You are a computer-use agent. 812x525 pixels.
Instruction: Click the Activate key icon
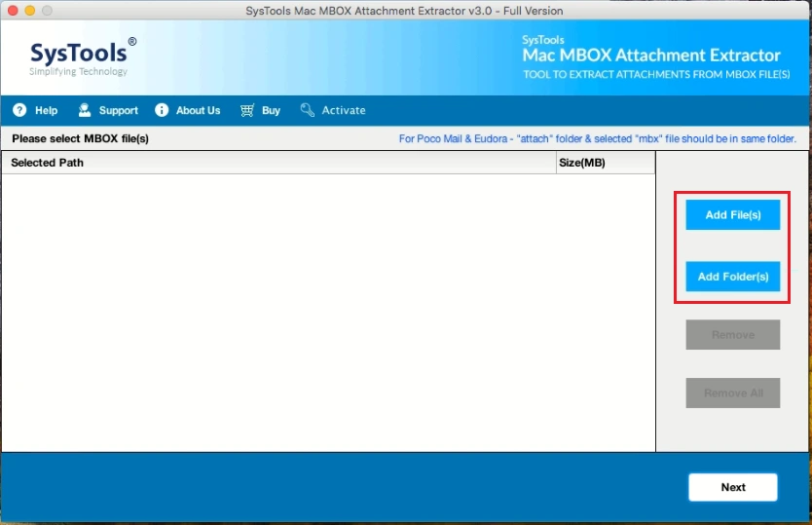tap(307, 110)
